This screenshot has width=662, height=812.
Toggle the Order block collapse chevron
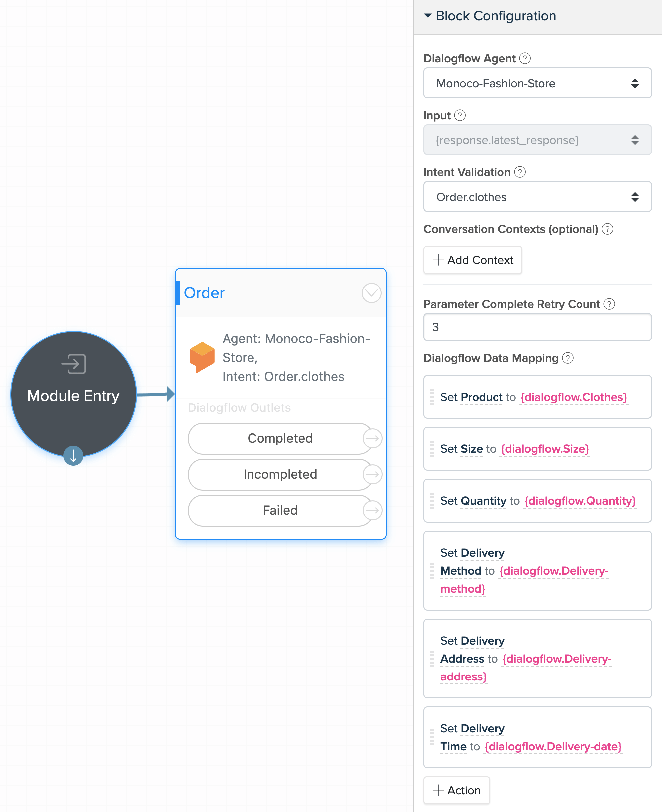(x=371, y=293)
